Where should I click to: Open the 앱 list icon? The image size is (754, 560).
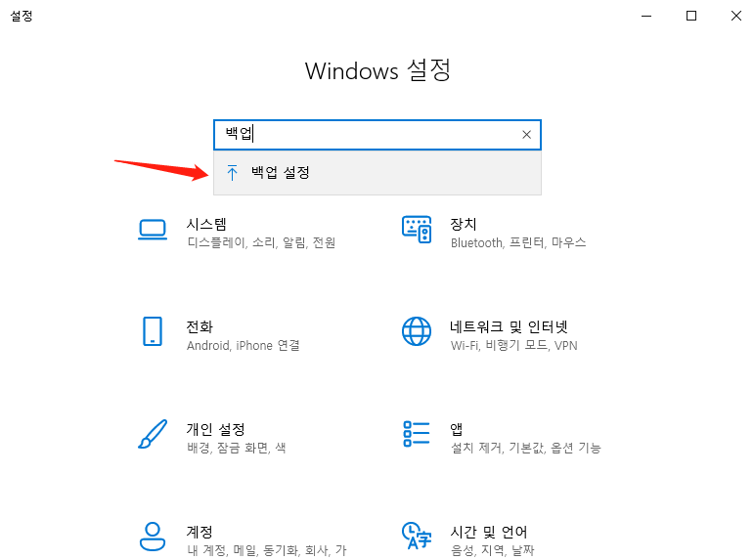[x=417, y=434]
